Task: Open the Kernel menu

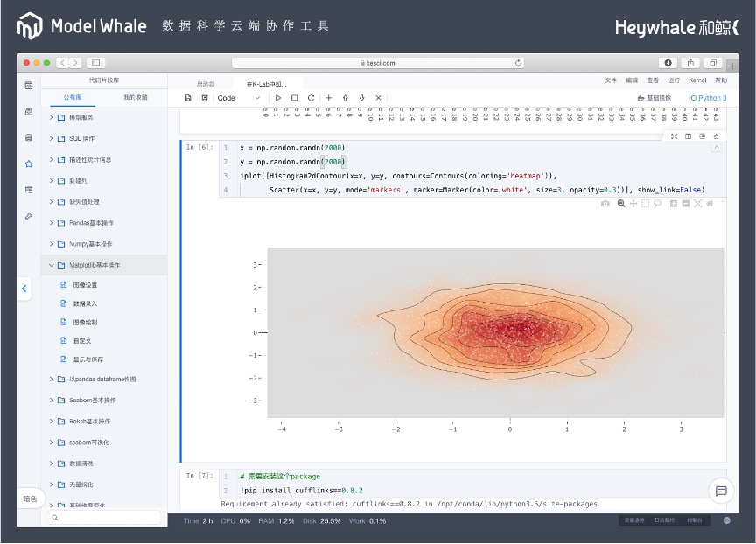Action: pyautogui.click(x=697, y=80)
